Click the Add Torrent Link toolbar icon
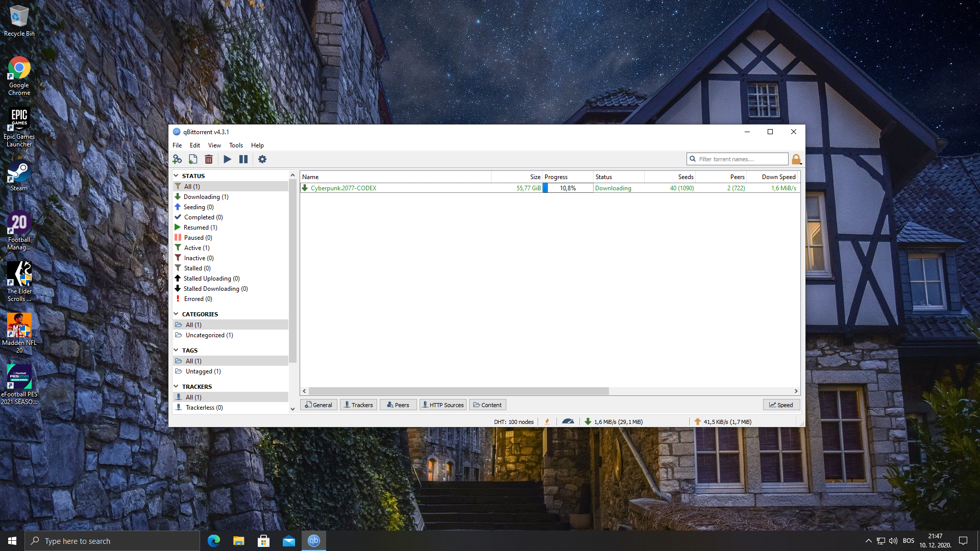 (177, 159)
